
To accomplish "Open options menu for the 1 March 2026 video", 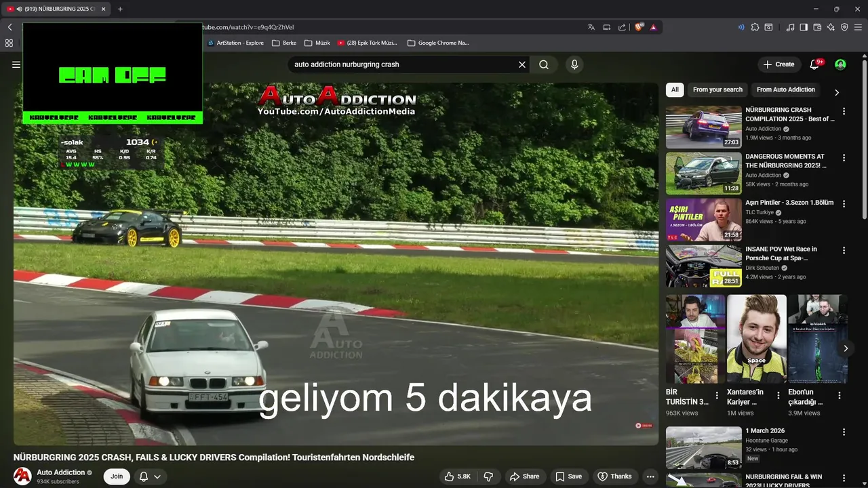I will click(x=844, y=432).
